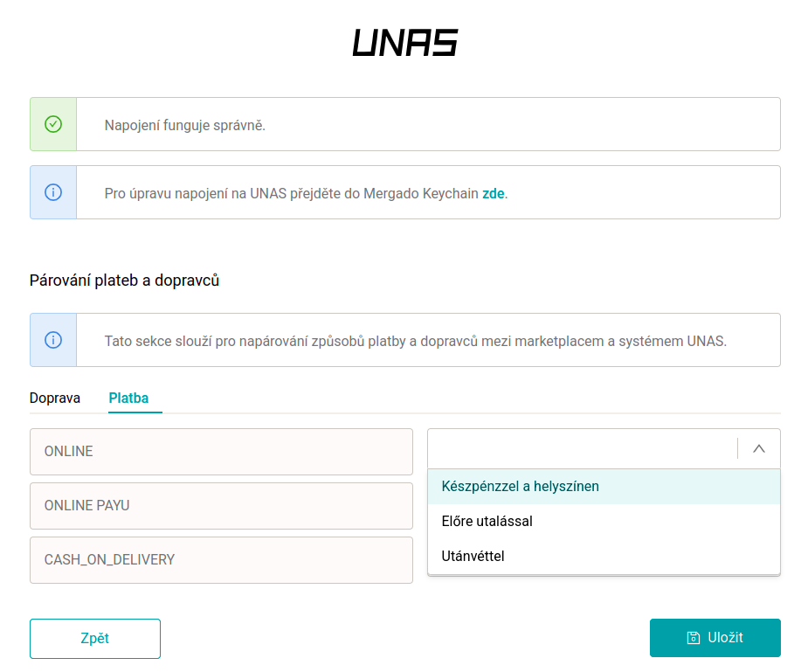
Task: Pick the Utánvéttel payment option
Action: [473, 557]
